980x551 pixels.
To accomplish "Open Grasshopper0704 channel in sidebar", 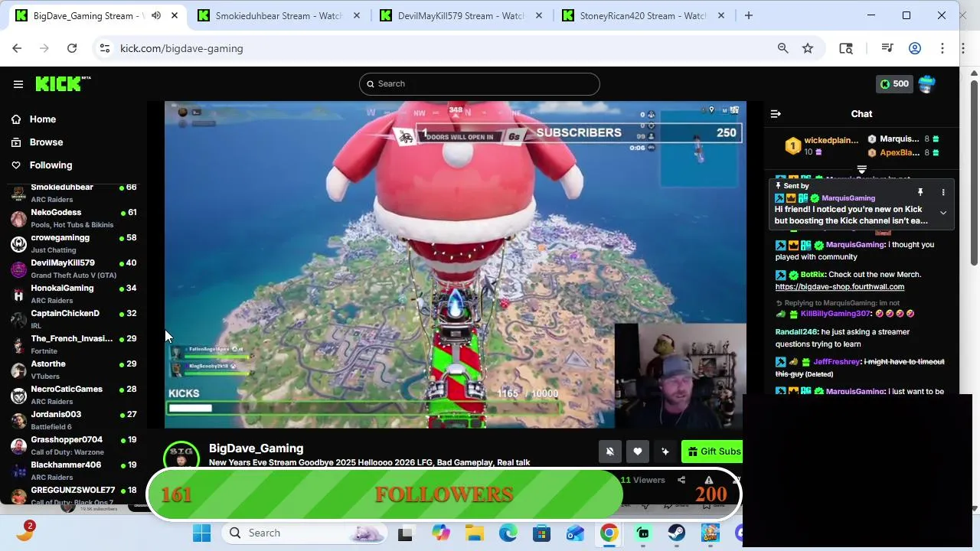I will (72, 445).
